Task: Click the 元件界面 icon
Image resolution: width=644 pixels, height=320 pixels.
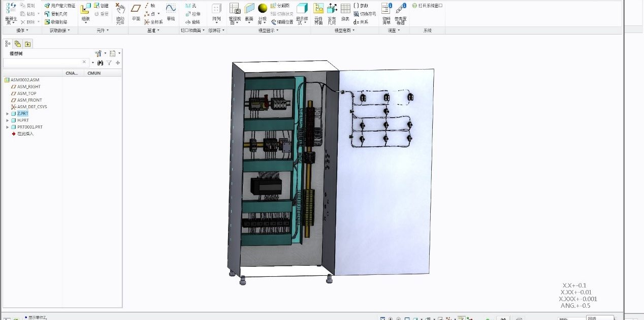Action: coord(318,9)
